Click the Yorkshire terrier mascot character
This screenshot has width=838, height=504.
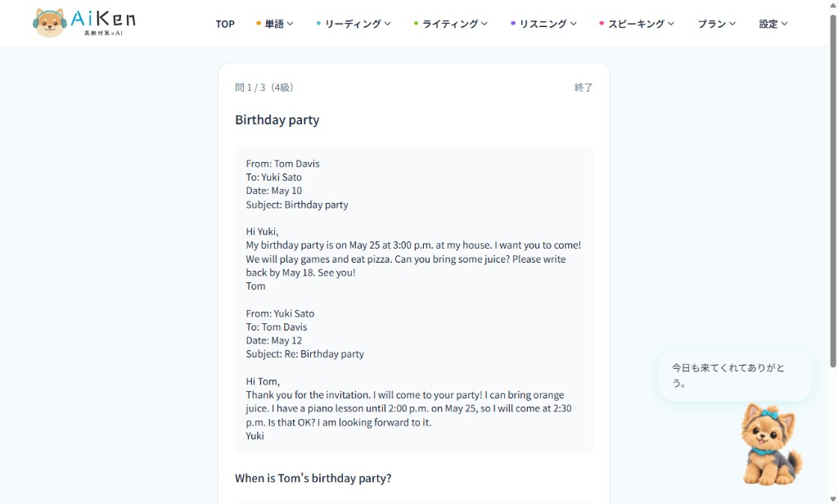coord(771,444)
